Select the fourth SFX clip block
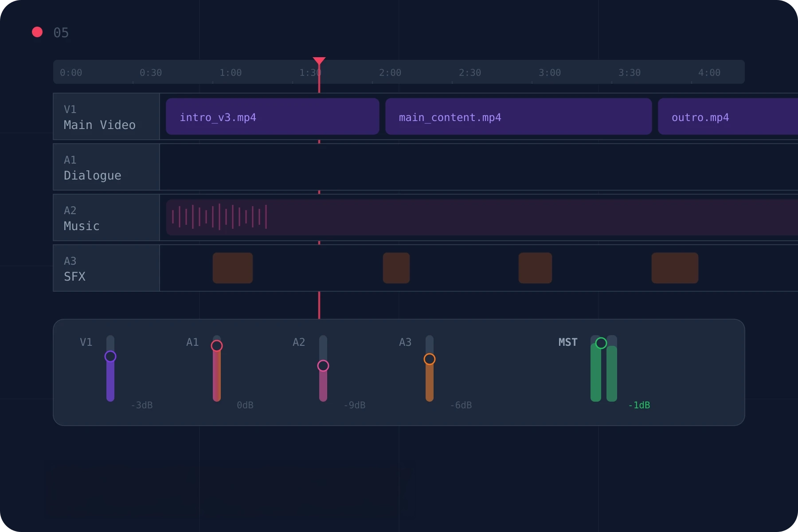The image size is (798, 532). coord(675,268)
